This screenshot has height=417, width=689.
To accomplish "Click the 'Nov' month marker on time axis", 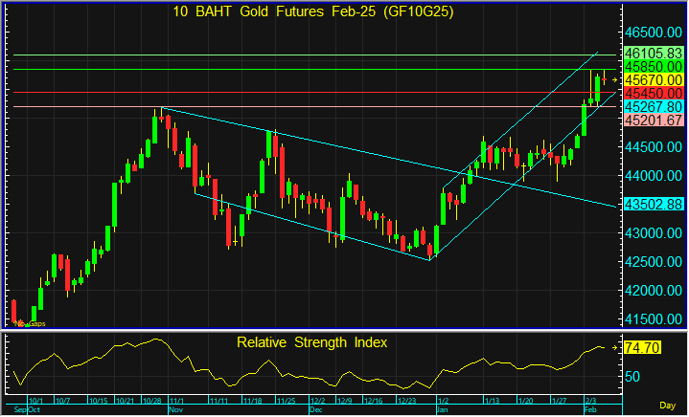I will click(176, 410).
